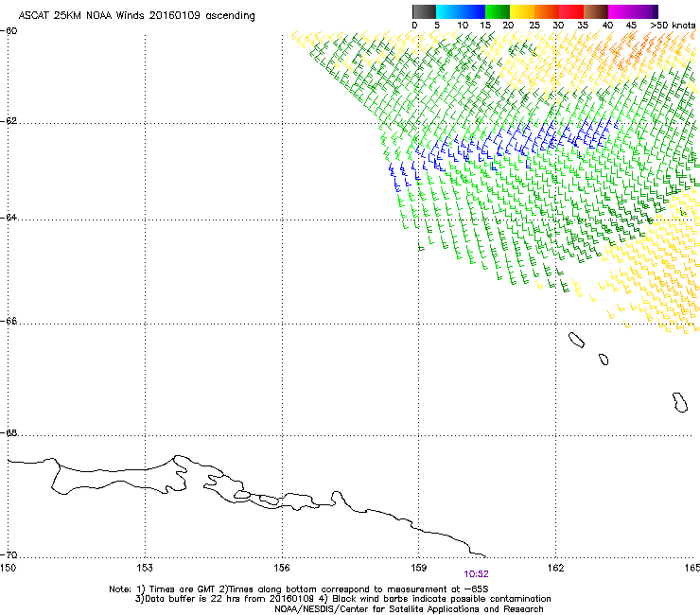Click the brown 35-40 knots legend swatch
The height and width of the screenshot is (615, 700).
click(x=596, y=11)
